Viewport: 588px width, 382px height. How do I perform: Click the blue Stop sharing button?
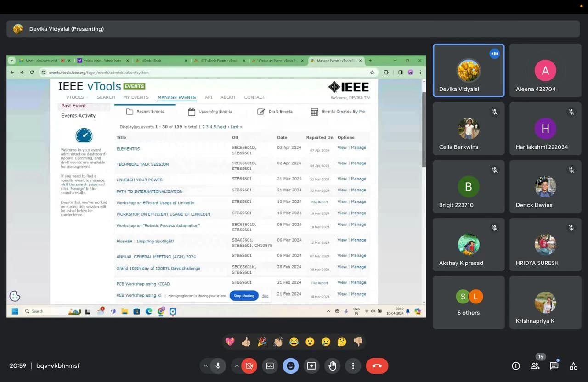(x=244, y=296)
